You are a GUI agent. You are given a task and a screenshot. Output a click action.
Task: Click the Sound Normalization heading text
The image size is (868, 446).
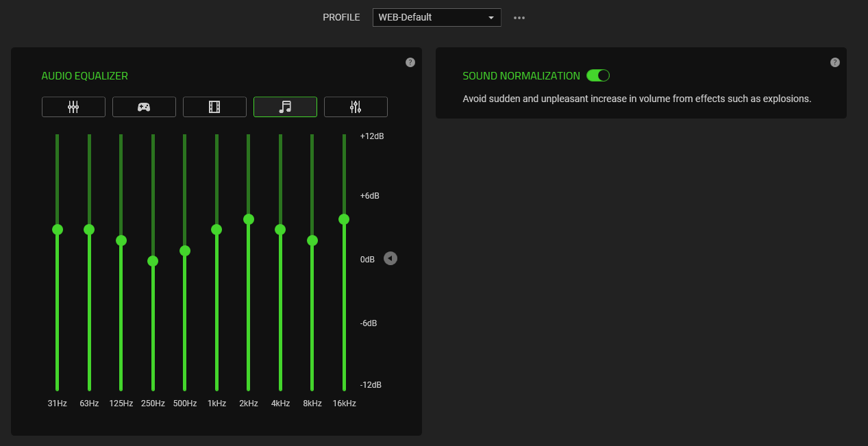click(521, 76)
